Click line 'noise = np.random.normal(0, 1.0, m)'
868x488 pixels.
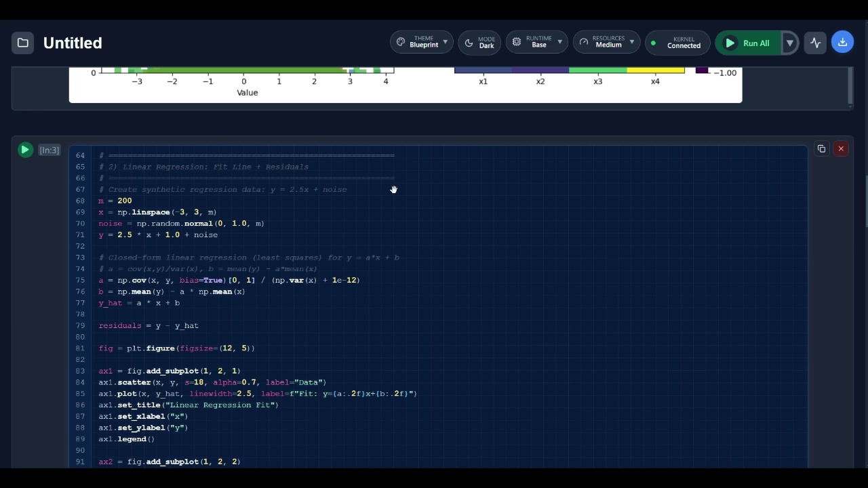181,224
